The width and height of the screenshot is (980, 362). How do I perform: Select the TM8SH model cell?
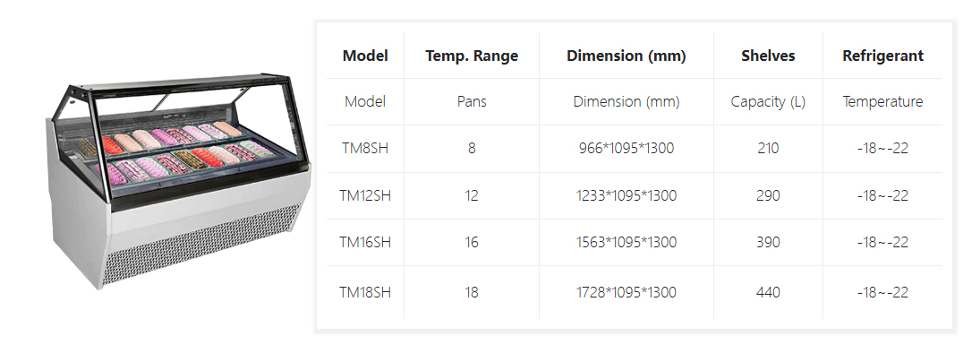(x=365, y=149)
